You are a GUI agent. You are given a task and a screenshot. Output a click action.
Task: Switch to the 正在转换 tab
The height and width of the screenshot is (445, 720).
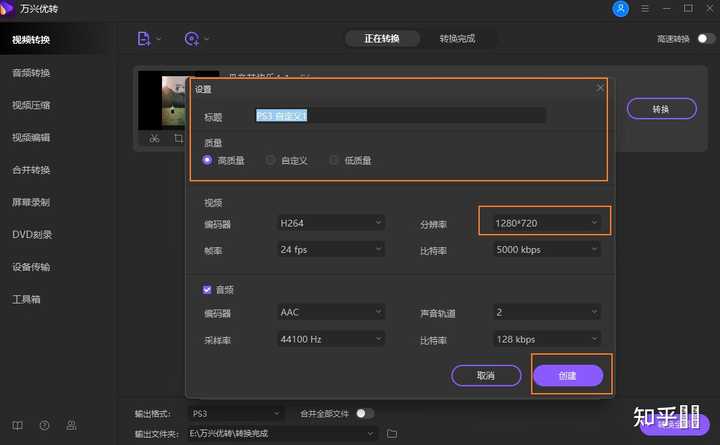coord(382,39)
